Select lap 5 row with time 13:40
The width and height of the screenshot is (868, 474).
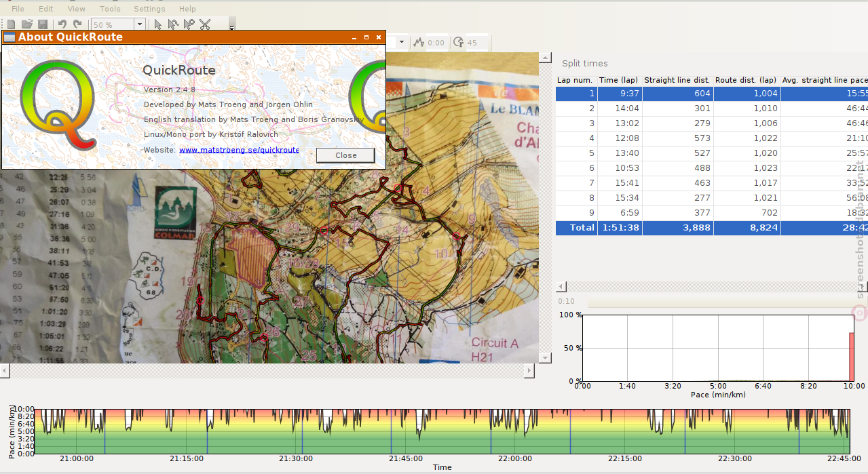point(712,153)
